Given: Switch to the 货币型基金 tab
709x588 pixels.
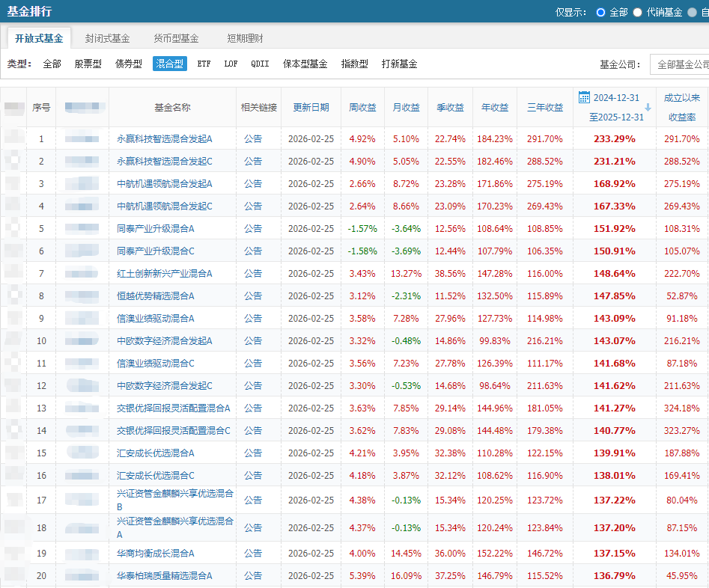Looking at the screenshot, I should [175, 37].
